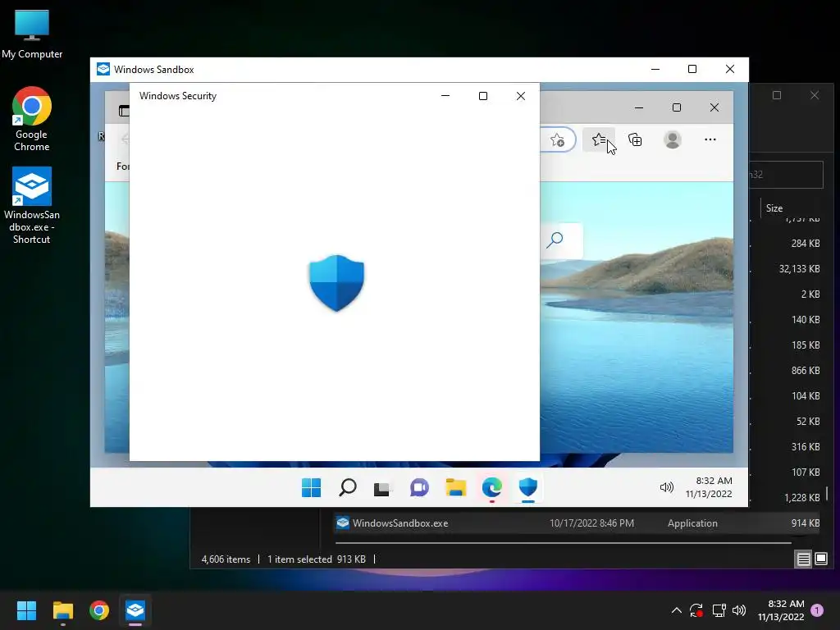
Task: Close the Windows Security window
Action: pyautogui.click(x=521, y=96)
